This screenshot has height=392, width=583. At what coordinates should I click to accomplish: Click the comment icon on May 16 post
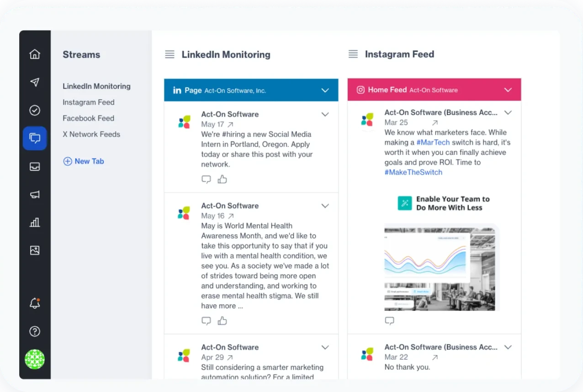[x=207, y=321]
